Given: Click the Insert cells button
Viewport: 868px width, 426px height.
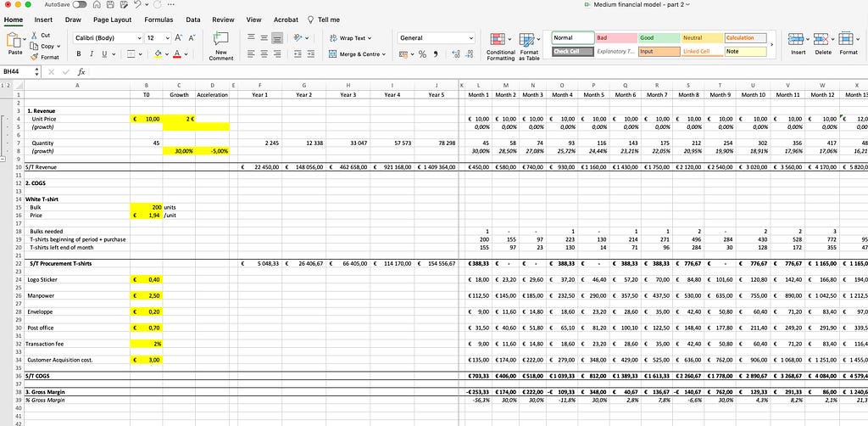Looking at the screenshot, I should click(x=798, y=44).
